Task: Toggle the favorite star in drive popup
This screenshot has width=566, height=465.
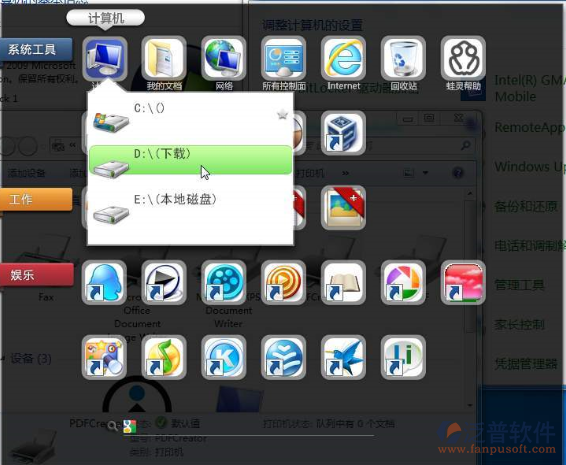Action: (282, 115)
